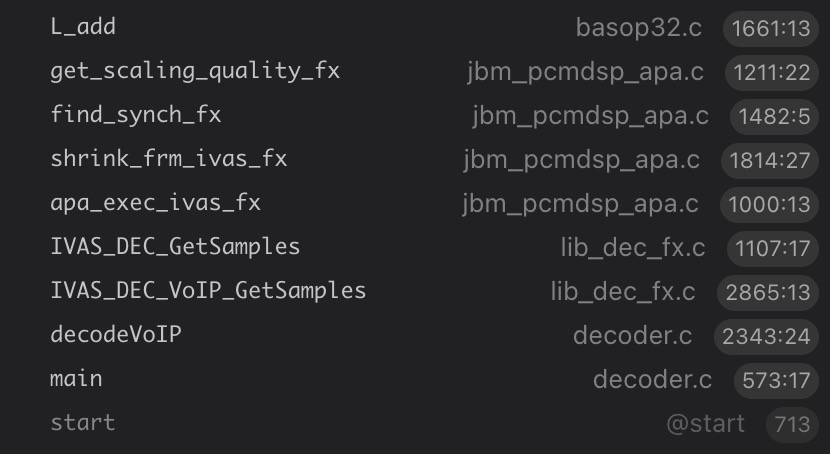
Task: Click the 2865:13 line badge
Action: [x=767, y=292]
